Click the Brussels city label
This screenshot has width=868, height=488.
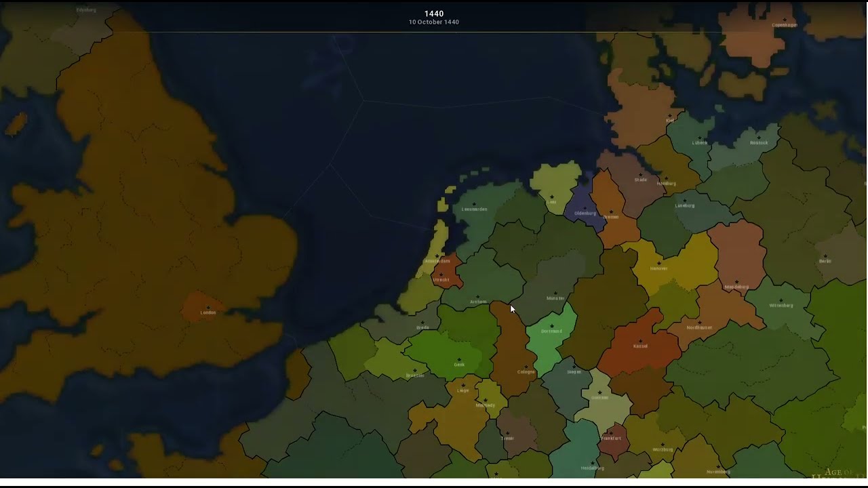414,376
